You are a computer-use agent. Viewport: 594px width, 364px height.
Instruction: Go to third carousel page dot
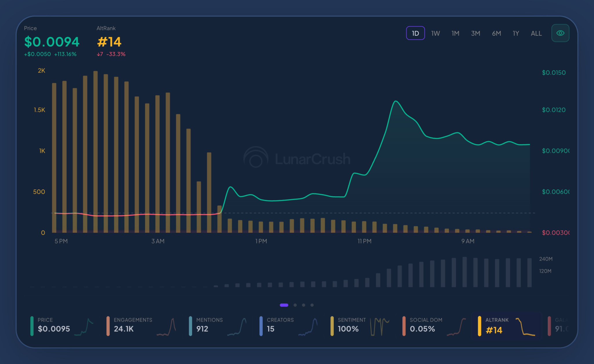[304, 305]
